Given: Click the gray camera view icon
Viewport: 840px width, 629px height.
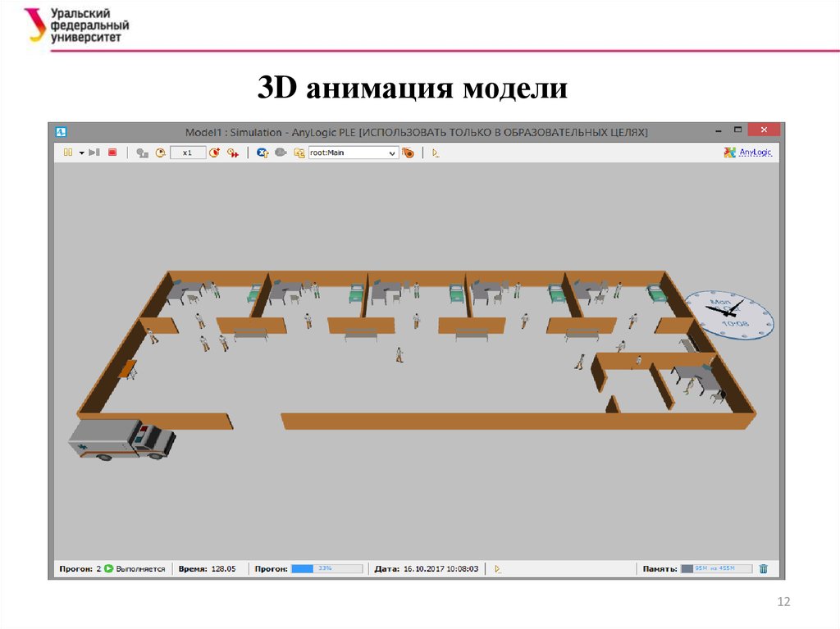Looking at the screenshot, I should [281, 153].
